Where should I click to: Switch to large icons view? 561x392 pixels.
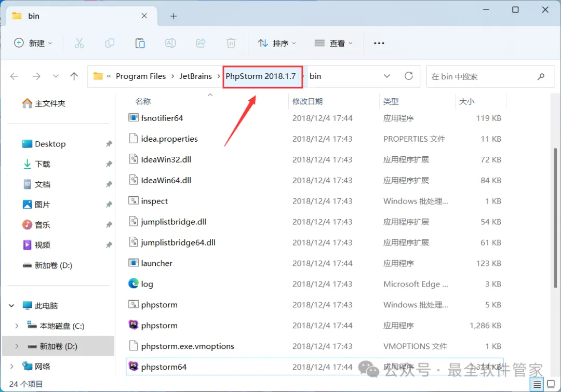coord(551,384)
